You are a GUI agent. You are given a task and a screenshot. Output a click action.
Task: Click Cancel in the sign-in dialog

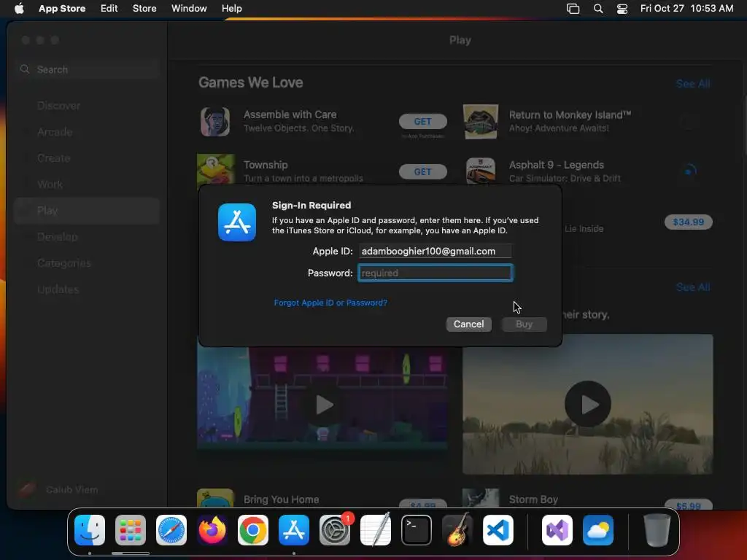(469, 324)
